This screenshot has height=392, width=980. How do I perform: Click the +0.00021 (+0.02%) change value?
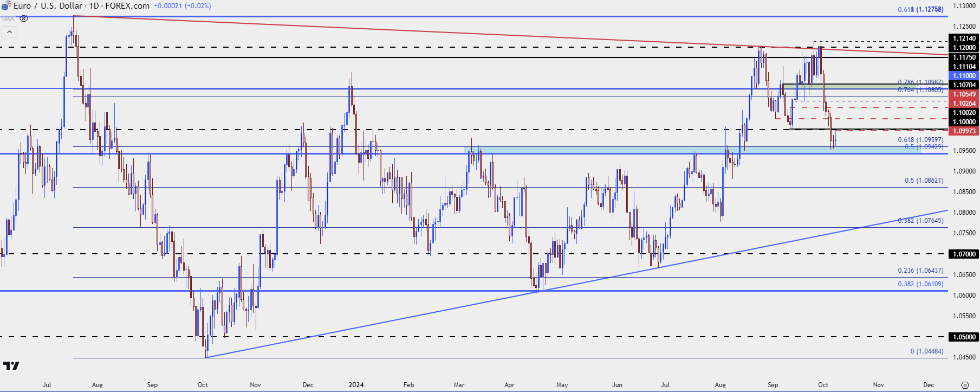click(183, 6)
